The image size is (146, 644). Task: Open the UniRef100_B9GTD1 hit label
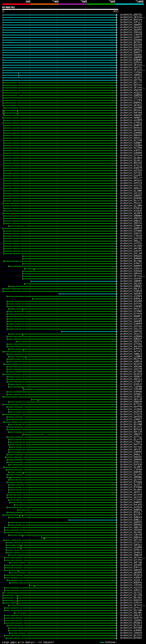click(131, 15)
